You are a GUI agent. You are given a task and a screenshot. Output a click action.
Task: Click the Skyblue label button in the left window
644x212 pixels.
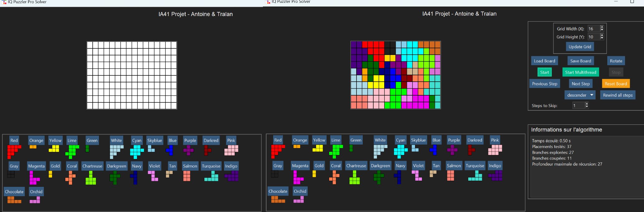(155, 140)
